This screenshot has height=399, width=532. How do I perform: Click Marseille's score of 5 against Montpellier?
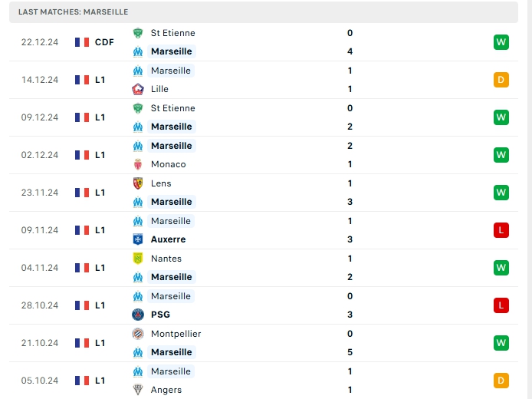[x=350, y=352]
